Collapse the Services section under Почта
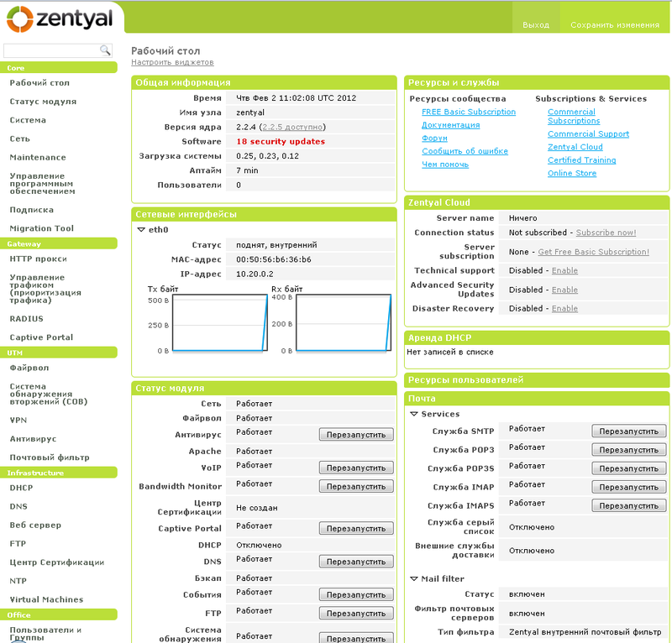This screenshot has height=643, width=672. point(414,415)
